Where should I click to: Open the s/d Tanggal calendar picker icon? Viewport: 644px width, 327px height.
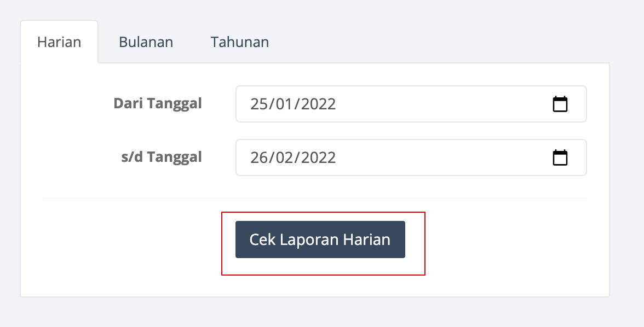(560, 157)
